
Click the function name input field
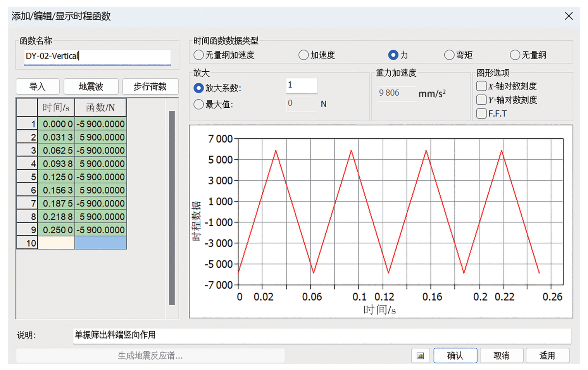coord(97,56)
